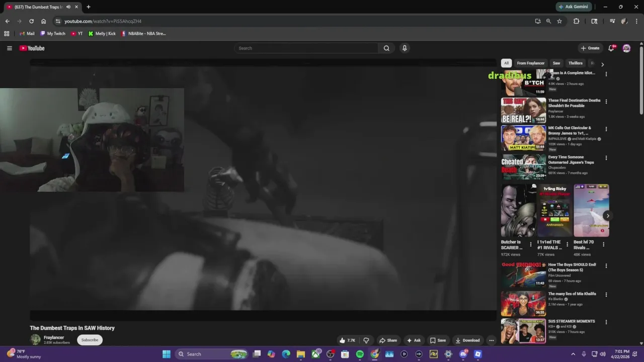Mute the tab using speaker icon

pos(68,7)
